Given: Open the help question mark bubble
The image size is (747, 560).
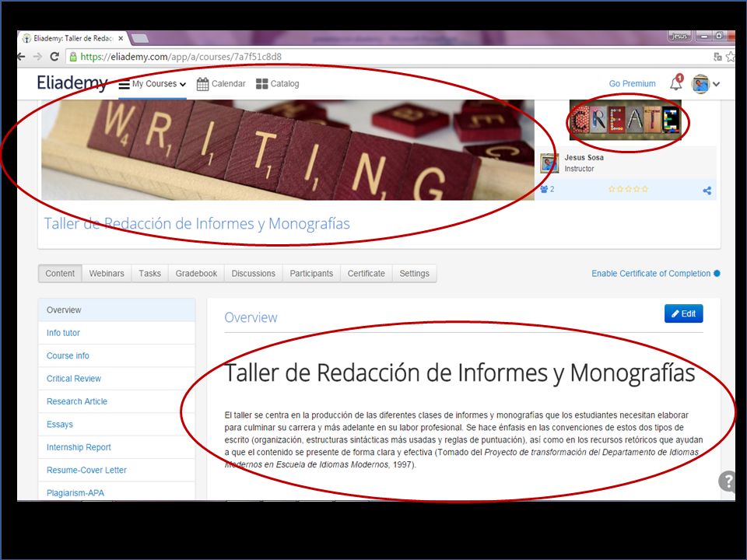Looking at the screenshot, I should coord(727,481).
